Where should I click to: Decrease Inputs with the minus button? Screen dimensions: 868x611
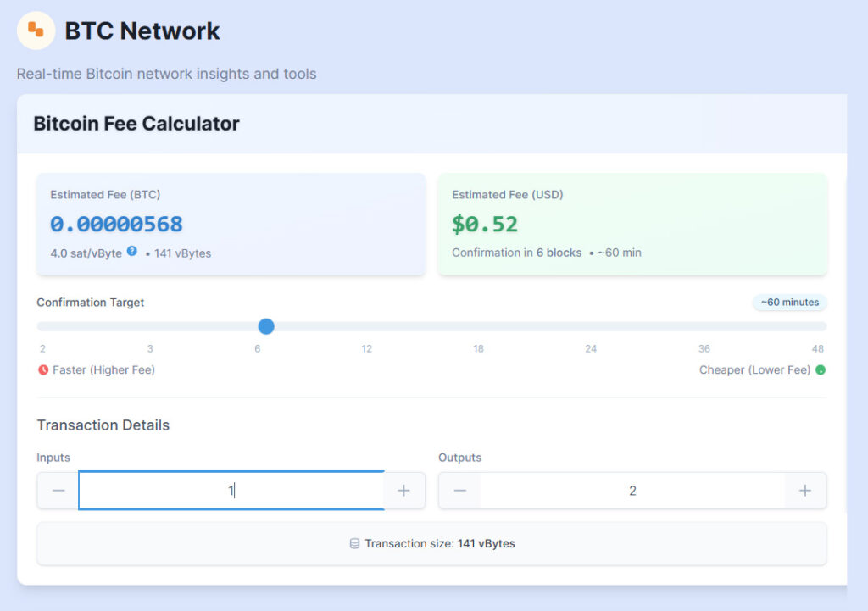click(x=58, y=491)
